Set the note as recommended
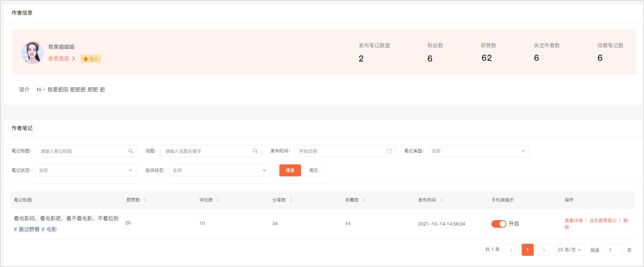644x267 pixels. coord(602,221)
